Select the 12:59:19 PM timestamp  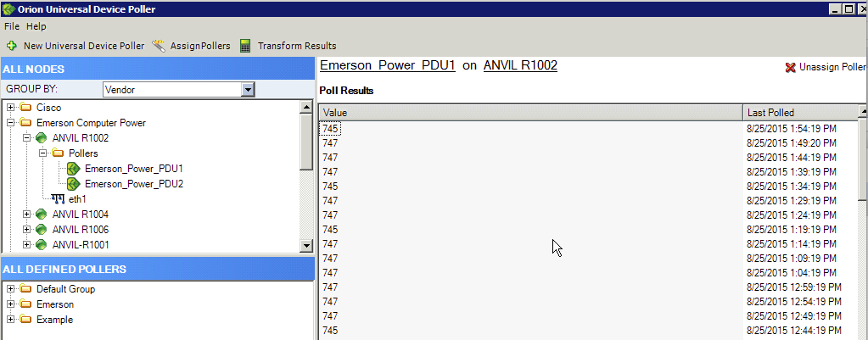pyautogui.click(x=794, y=287)
